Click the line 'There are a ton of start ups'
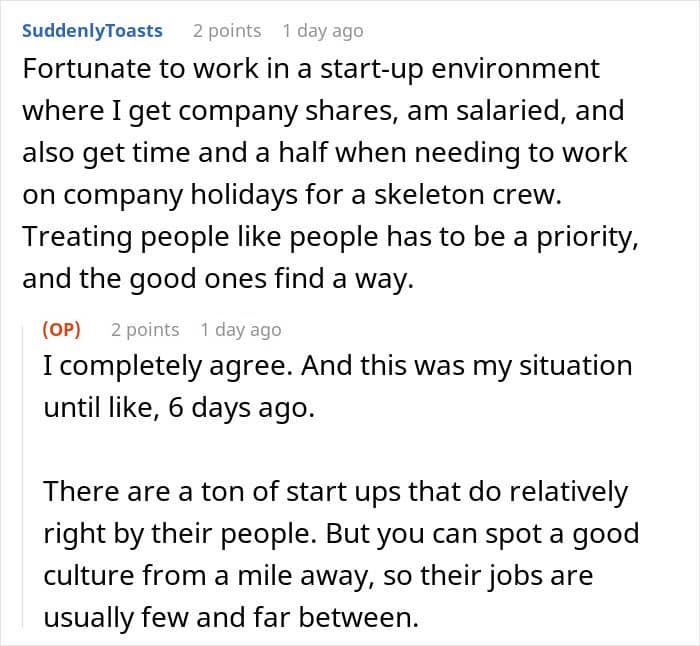The height and width of the screenshot is (646, 700). (x=336, y=492)
